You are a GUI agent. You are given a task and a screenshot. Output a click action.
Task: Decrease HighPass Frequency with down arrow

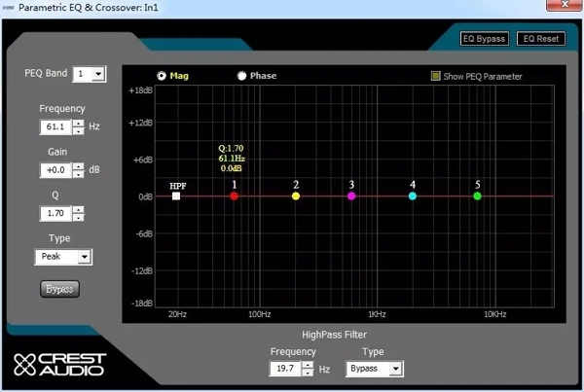pyautogui.click(x=308, y=373)
